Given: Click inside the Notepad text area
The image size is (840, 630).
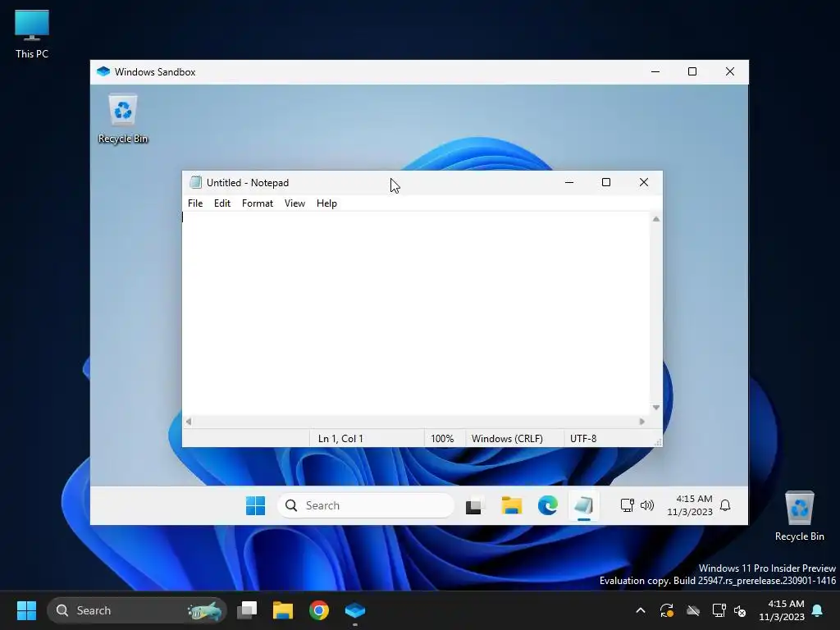Looking at the screenshot, I should tap(416, 313).
